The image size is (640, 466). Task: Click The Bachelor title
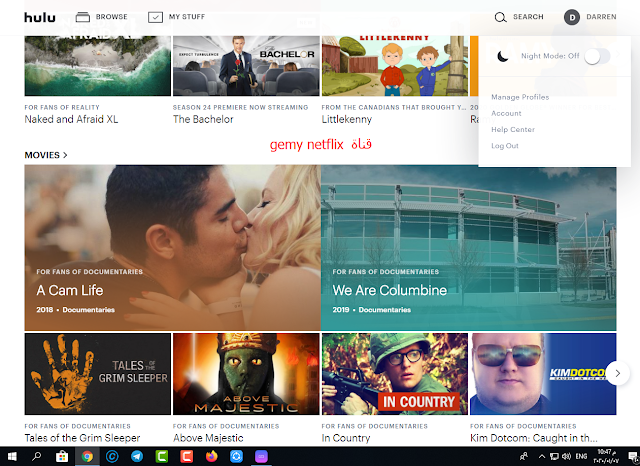[x=203, y=119]
